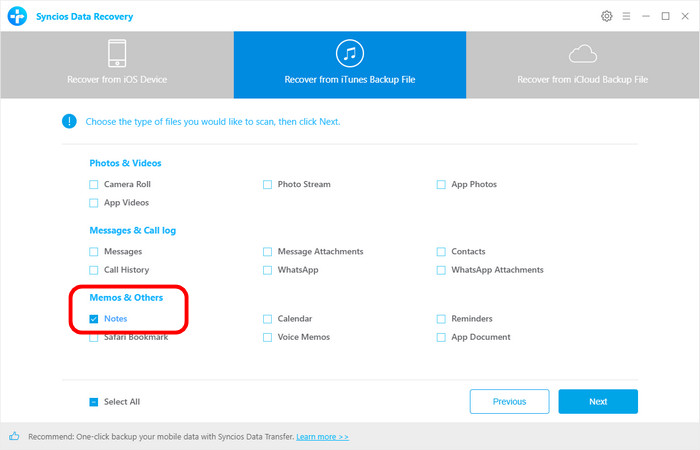Check the Call History checkbox

pyautogui.click(x=93, y=270)
